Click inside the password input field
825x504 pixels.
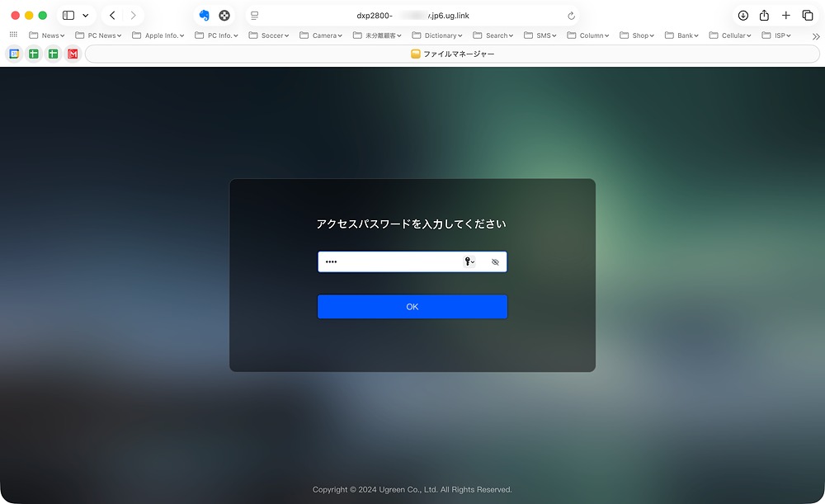tap(388, 261)
